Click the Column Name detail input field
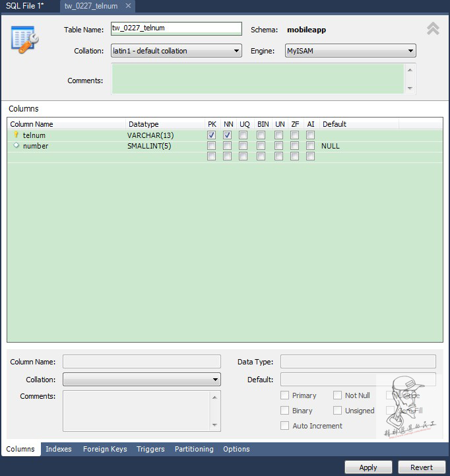This screenshot has height=476, width=450. point(142,362)
